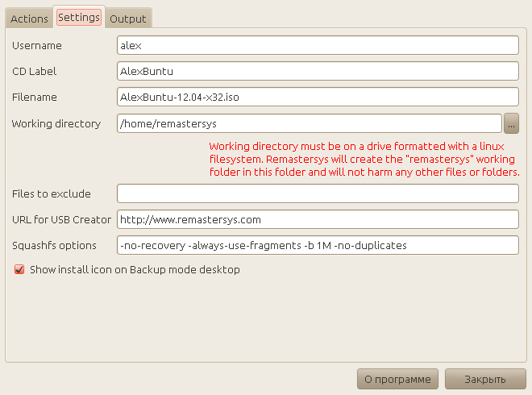Uncheck the Show install icon checkbox
Image resolution: width=532 pixels, height=395 pixels.
point(19,270)
